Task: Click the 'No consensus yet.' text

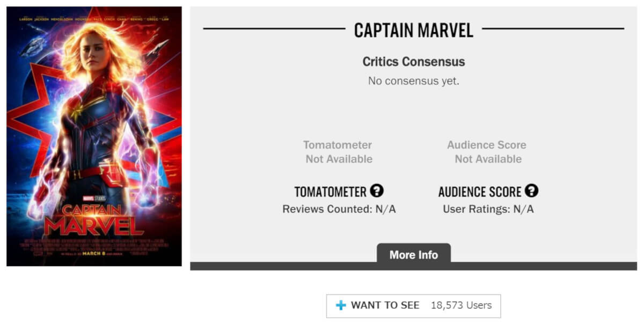Action: [x=414, y=81]
